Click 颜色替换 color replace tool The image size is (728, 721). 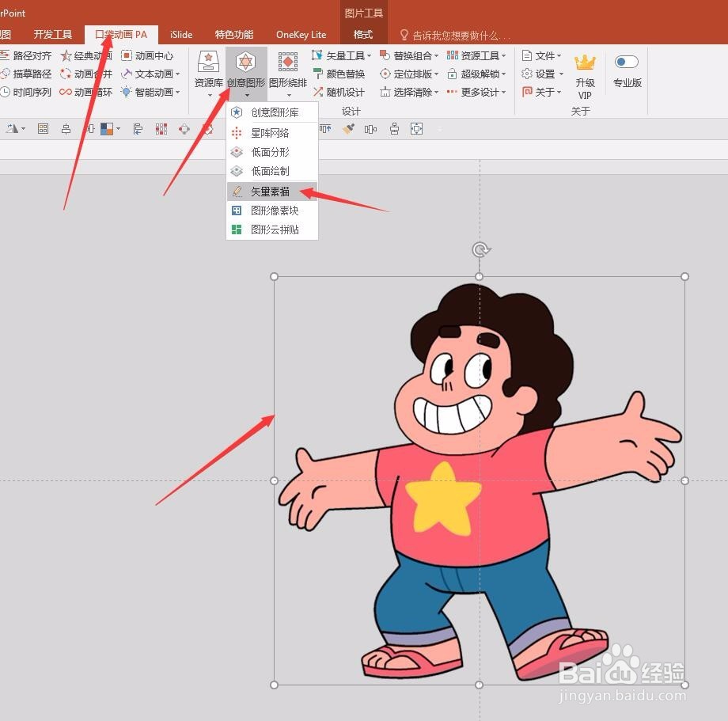point(339,74)
